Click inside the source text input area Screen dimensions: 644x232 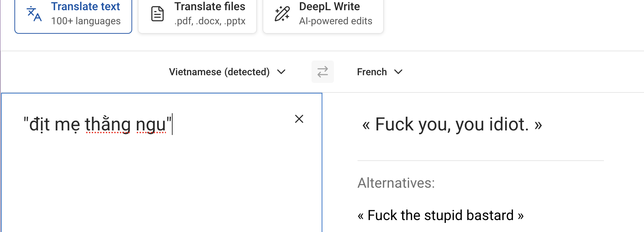pos(162,176)
